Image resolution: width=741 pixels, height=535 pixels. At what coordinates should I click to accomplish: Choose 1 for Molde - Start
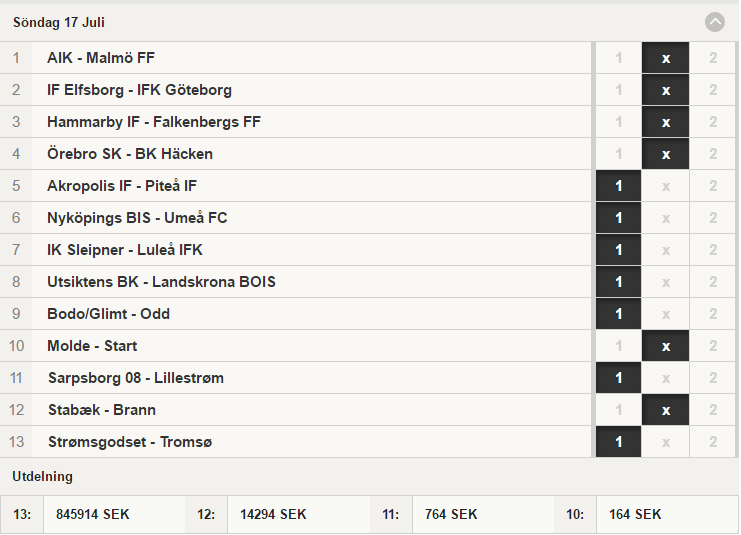tap(618, 346)
